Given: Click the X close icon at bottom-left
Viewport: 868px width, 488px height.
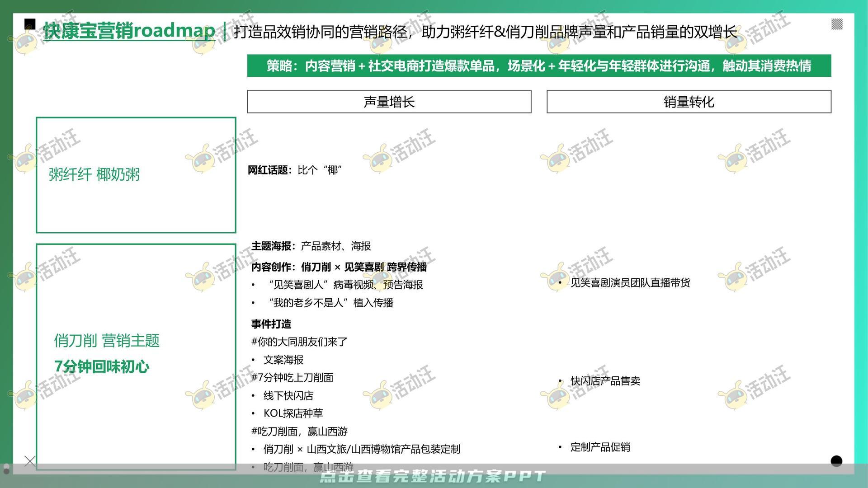Looking at the screenshot, I should coord(30,461).
